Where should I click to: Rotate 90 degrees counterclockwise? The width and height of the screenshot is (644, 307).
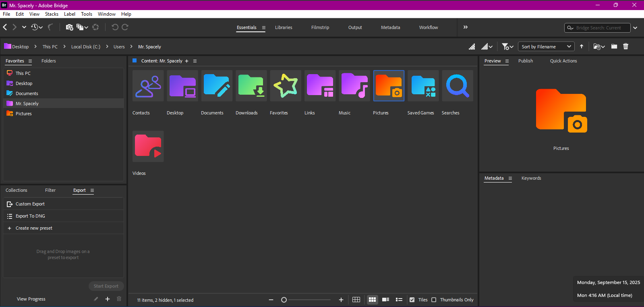115,27
